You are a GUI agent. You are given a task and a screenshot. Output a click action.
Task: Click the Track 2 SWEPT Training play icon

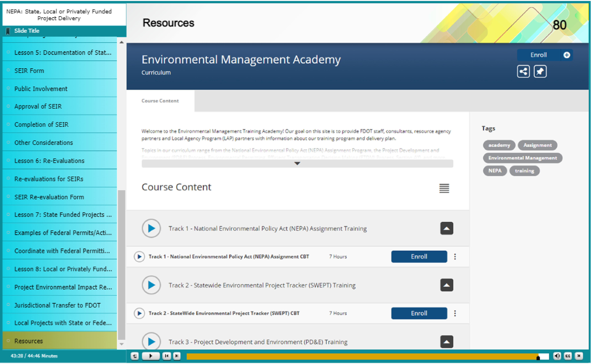(151, 285)
